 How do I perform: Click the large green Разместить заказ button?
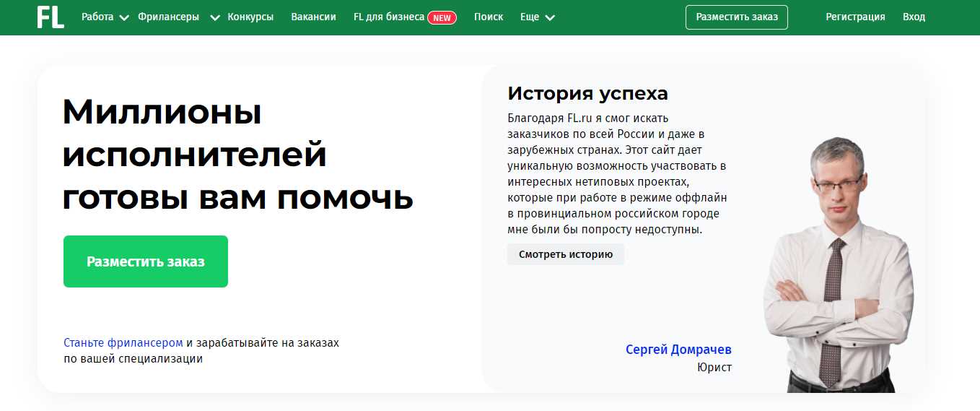pyautogui.click(x=146, y=261)
